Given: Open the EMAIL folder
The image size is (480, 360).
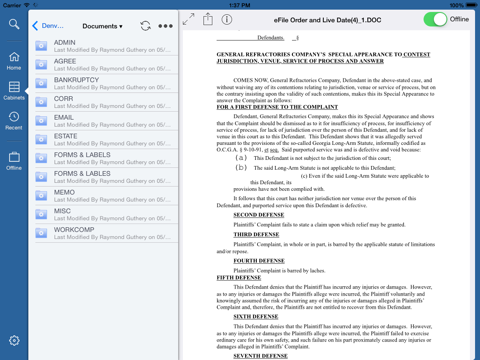Looking at the screenshot, I should [x=106, y=121].
